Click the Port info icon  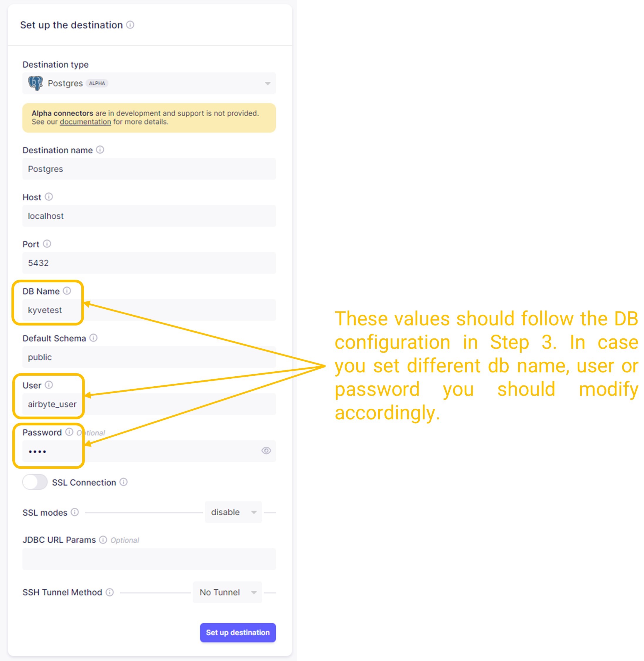47,244
